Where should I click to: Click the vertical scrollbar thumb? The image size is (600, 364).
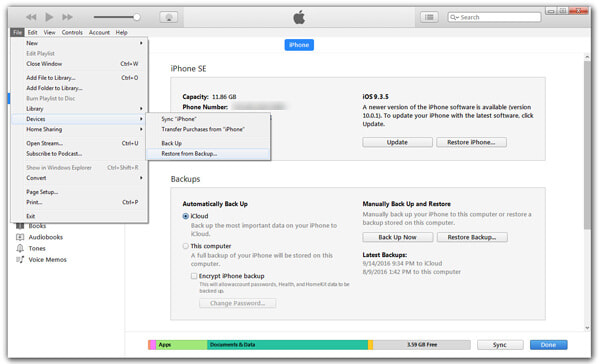click(587, 145)
